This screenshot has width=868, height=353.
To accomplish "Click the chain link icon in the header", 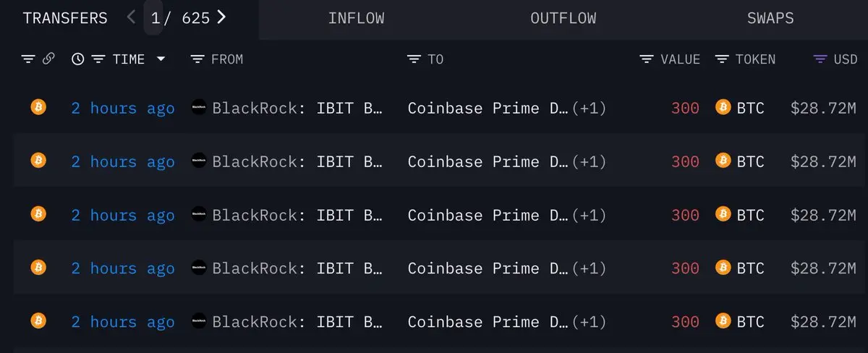I will click(x=48, y=59).
